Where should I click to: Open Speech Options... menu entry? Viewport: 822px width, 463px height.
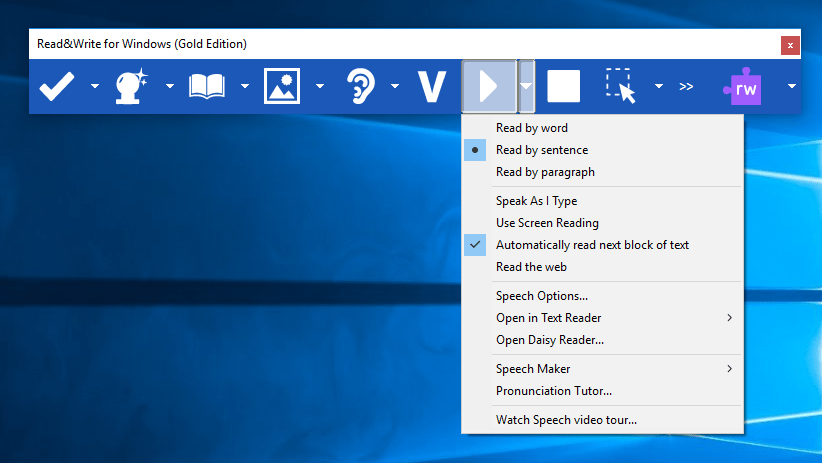pos(602,296)
